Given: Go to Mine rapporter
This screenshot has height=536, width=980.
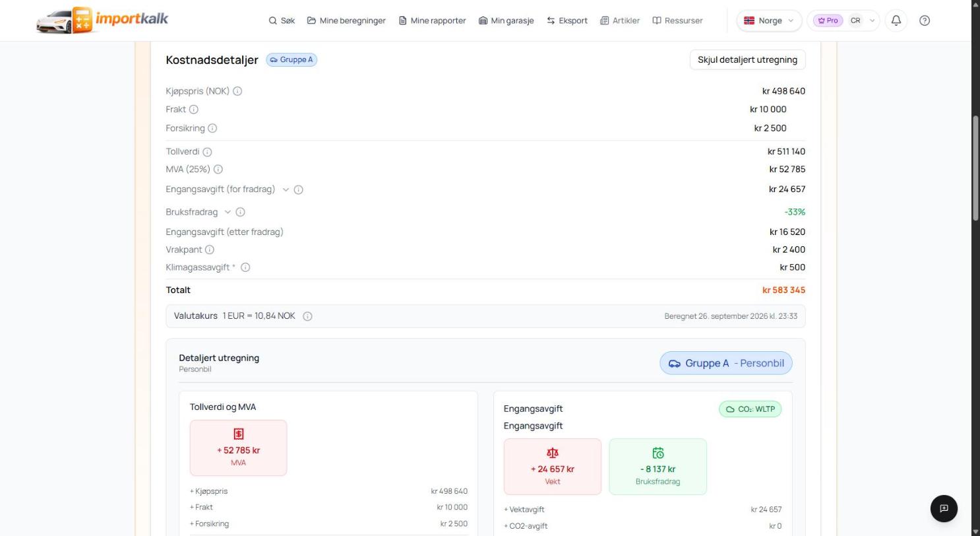Looking at the screenshot, I should (x=432, y=20).
